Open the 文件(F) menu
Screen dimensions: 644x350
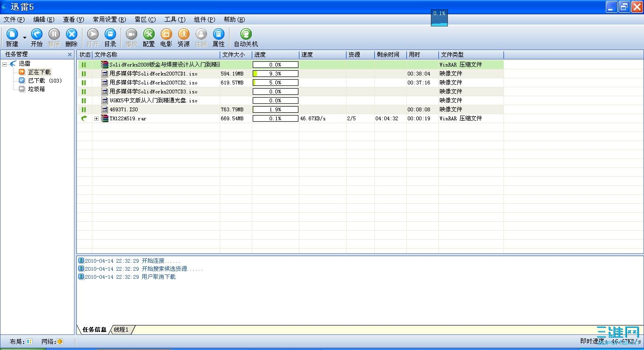14,19
